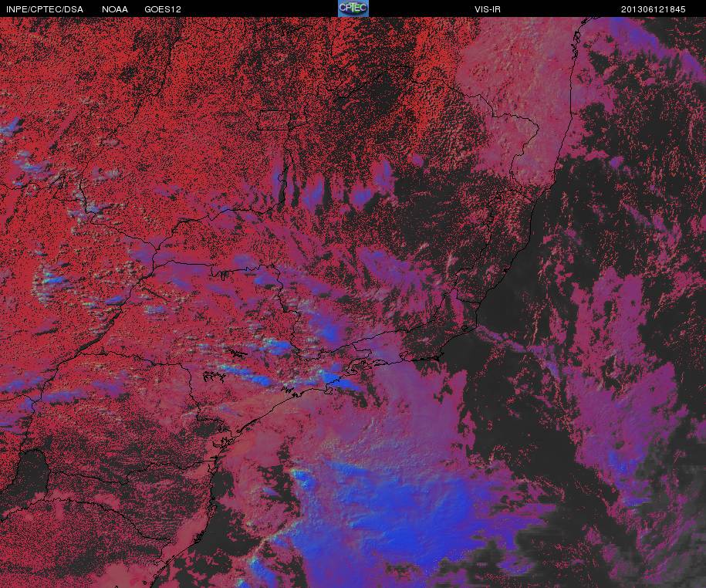Select the NOAA label in header
This screenshot has height=588, width=706.
click(114, 9)
